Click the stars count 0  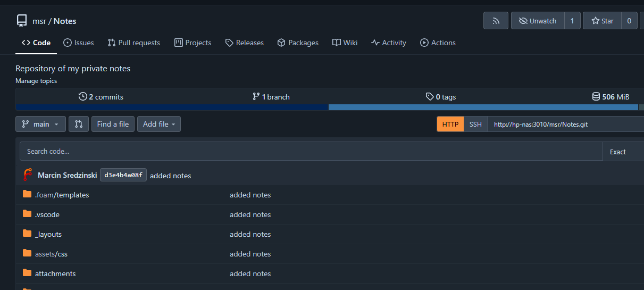click(629, 21)
